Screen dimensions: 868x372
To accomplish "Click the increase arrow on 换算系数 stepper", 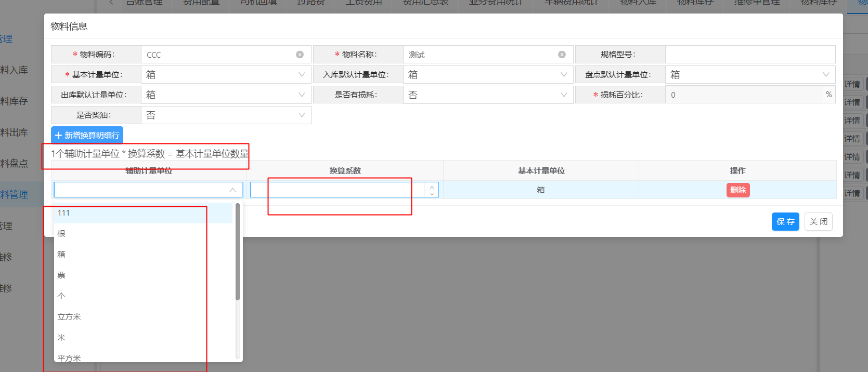I will pyautogui.click(x=432, y=187).
